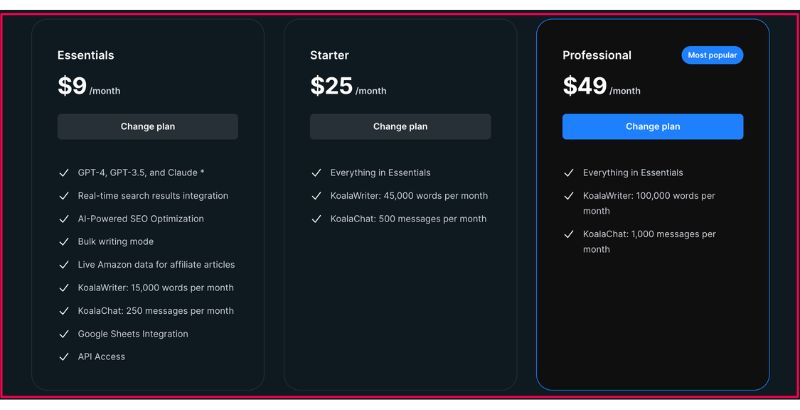The height and width of the screenshot is (410, 800).
Task: Click checkmark next to Bulk writing mode
Action: pos(64,242)
